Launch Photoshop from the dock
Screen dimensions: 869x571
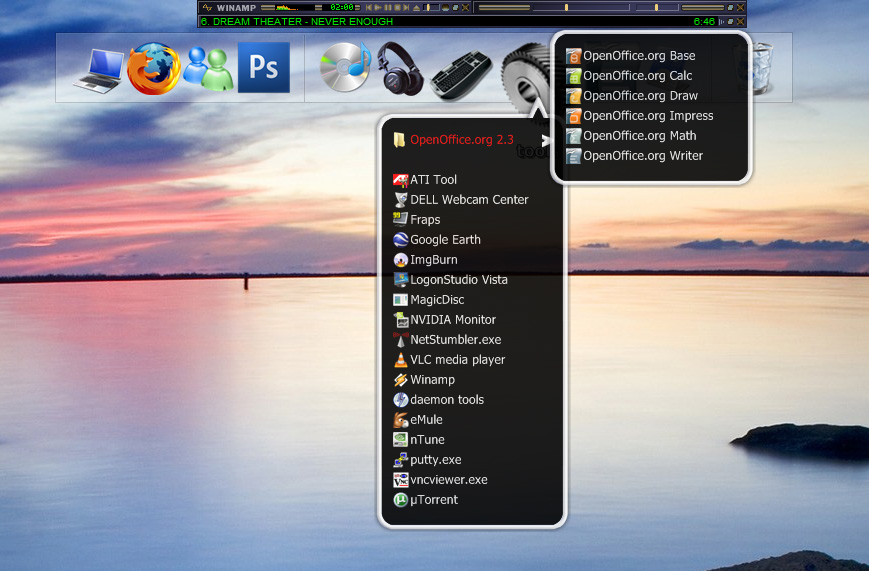pyautogui.click(x=263, y=67)
